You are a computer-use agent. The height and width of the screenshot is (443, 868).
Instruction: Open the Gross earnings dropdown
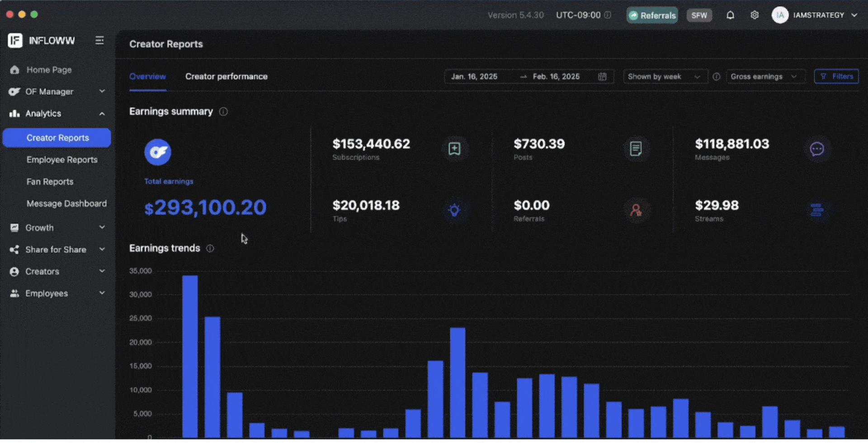764,77
